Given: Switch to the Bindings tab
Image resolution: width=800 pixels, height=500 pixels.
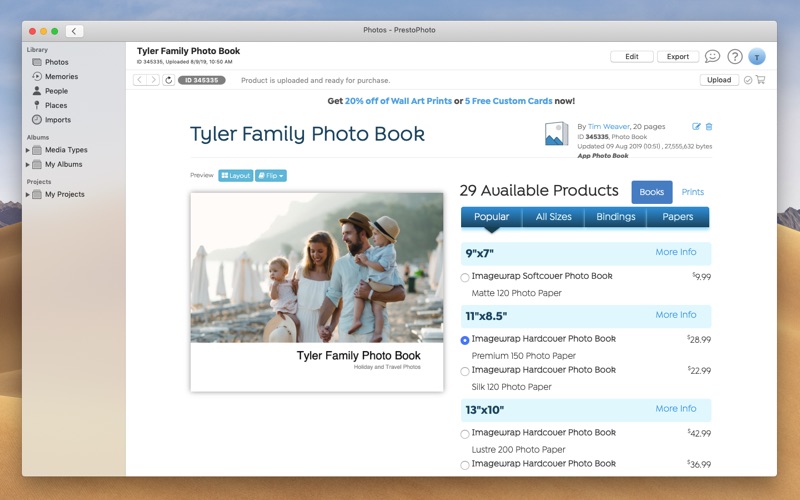Looking at the screenshot, I should point(615,217).
